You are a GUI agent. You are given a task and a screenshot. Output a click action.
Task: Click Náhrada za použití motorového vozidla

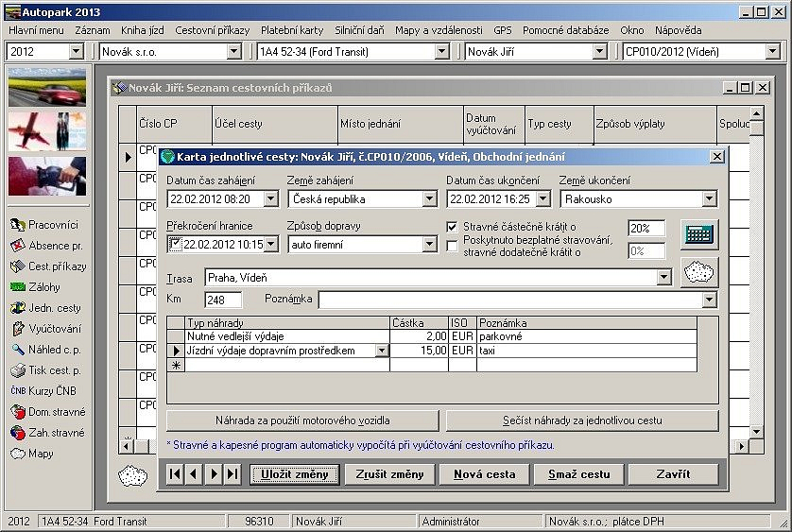pos(301,420)
